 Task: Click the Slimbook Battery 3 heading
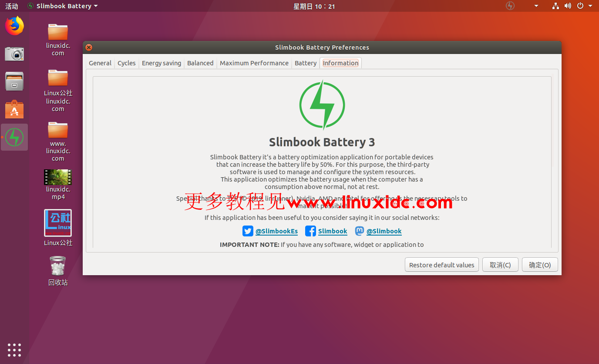coord(322,142)
